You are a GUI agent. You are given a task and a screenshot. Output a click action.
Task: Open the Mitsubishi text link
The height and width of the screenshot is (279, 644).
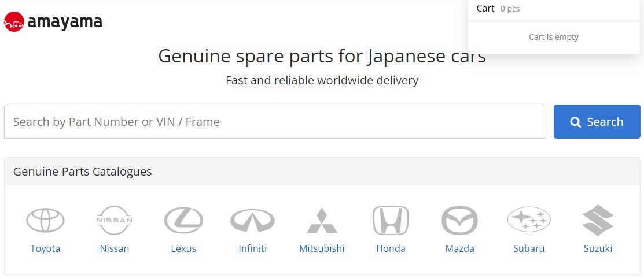(x=322, y=248)
